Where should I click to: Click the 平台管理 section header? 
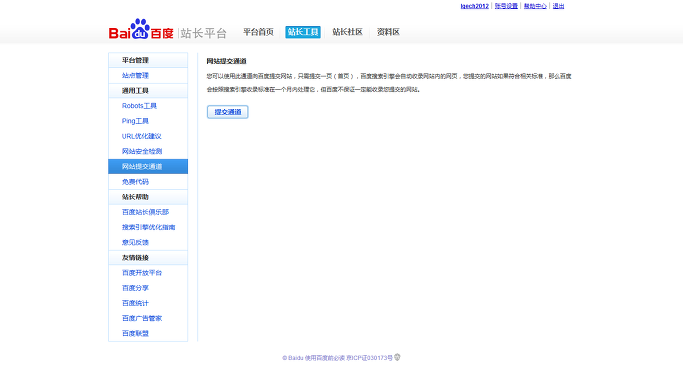pyautogui.click(x=148, y=60)
